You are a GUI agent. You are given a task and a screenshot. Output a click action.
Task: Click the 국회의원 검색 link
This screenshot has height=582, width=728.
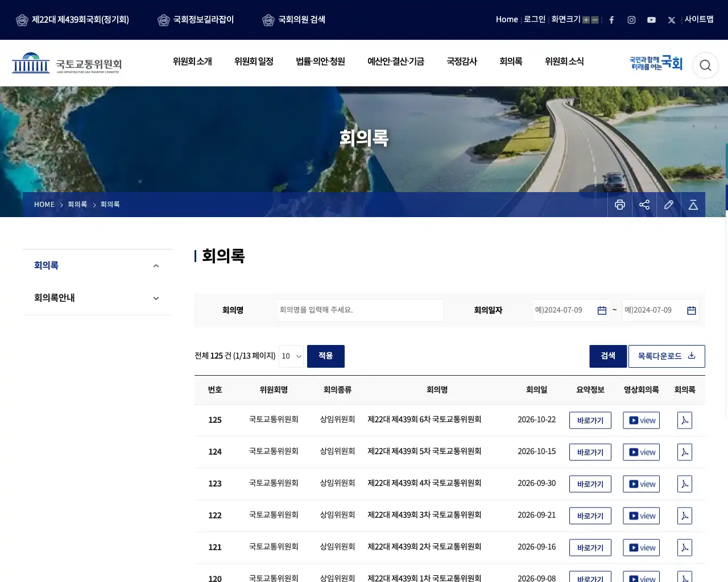294,20
